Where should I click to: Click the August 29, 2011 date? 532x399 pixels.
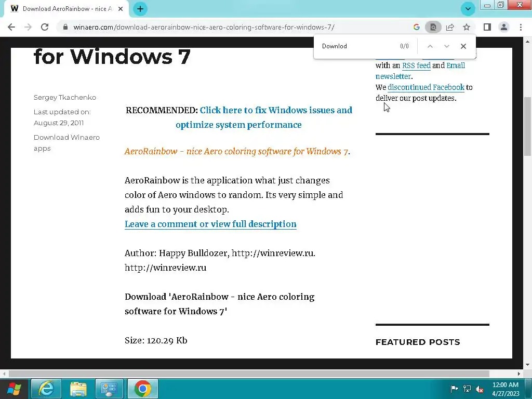[x=59, y=123]
